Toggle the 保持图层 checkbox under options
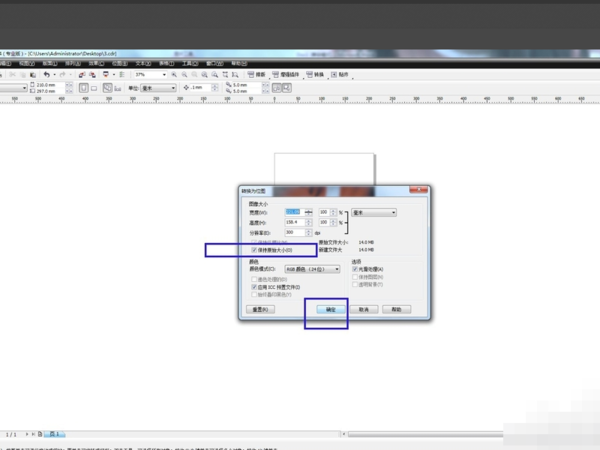The width and height of the screenshot is (600, 450). point(355,277)
